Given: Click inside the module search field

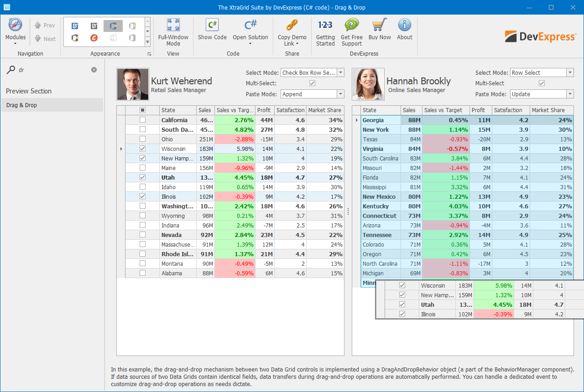Looking at the screenshot, I should click(52, 70).
